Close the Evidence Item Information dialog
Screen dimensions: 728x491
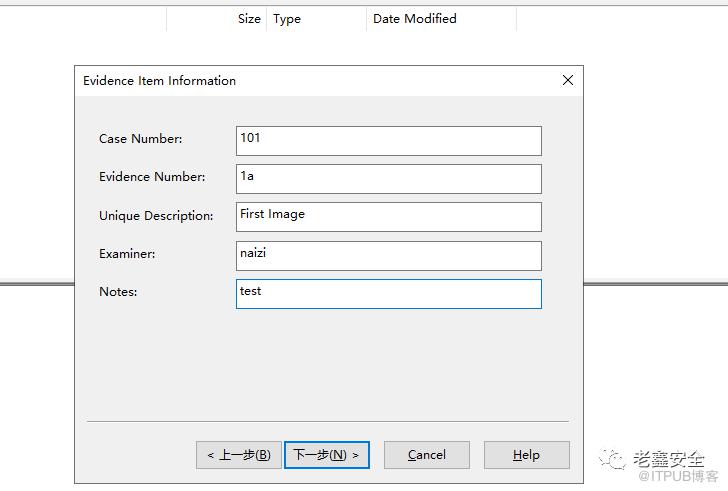[x=567, y=81]
